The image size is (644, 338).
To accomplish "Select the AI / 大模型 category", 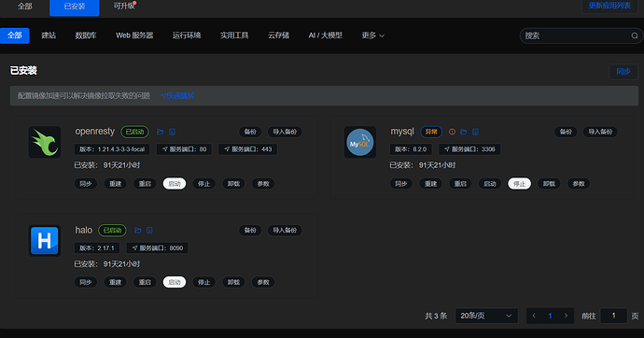I will 326,35.
